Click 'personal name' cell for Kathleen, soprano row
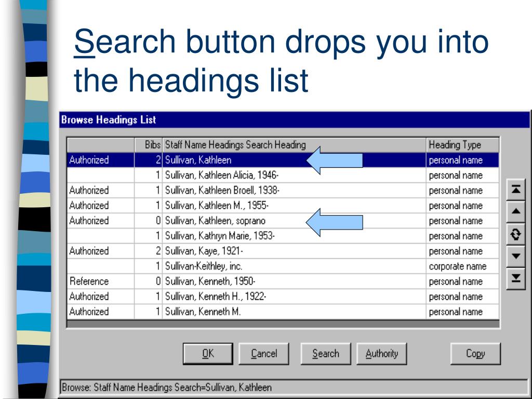Viewport: 532px width, 399px height. coord(462,221)
